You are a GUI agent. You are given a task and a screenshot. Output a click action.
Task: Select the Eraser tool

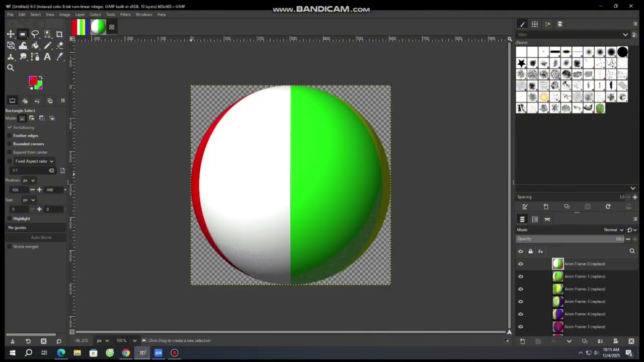point(59,46)
